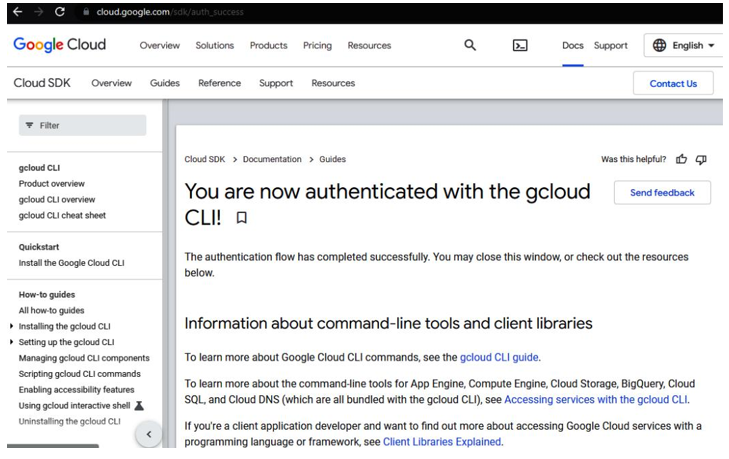The image size is (729, 459).
Task: Open the Cloud SDK Overview tab
Action: (112, 83)
